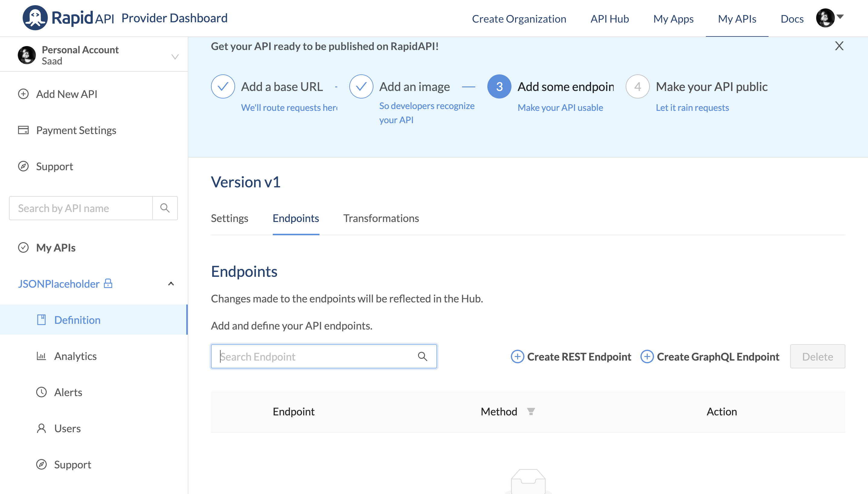Click the Users person icon

tap(41, 428)
